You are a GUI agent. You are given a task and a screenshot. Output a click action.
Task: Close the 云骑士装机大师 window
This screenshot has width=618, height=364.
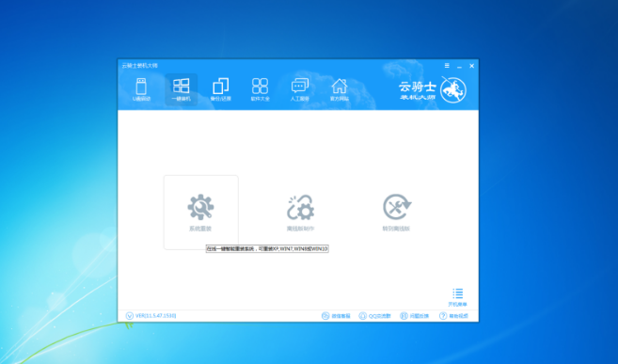[472, 66]
